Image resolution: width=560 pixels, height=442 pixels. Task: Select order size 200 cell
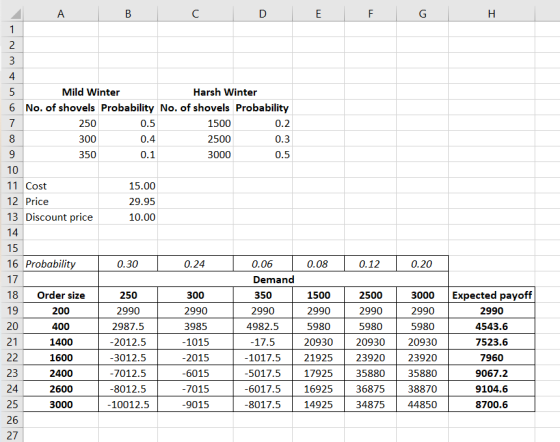point(61,311)
